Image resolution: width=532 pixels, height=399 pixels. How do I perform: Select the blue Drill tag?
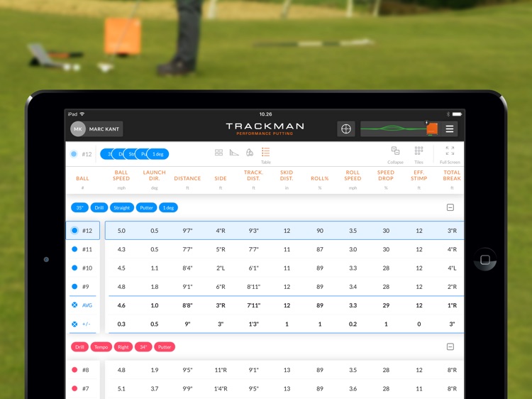pyautogui.click(x=99, y=207)
